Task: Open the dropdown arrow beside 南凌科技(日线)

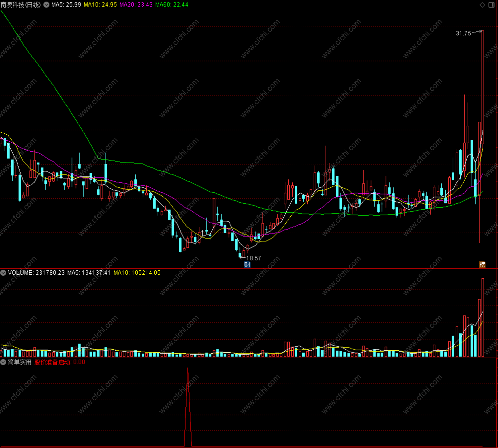Action: [x=47, y=5]
